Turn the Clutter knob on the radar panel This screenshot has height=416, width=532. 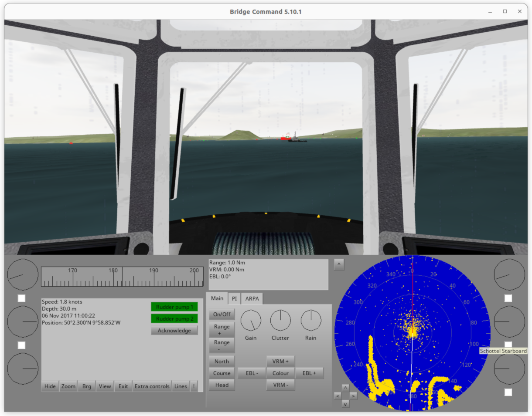280,321
